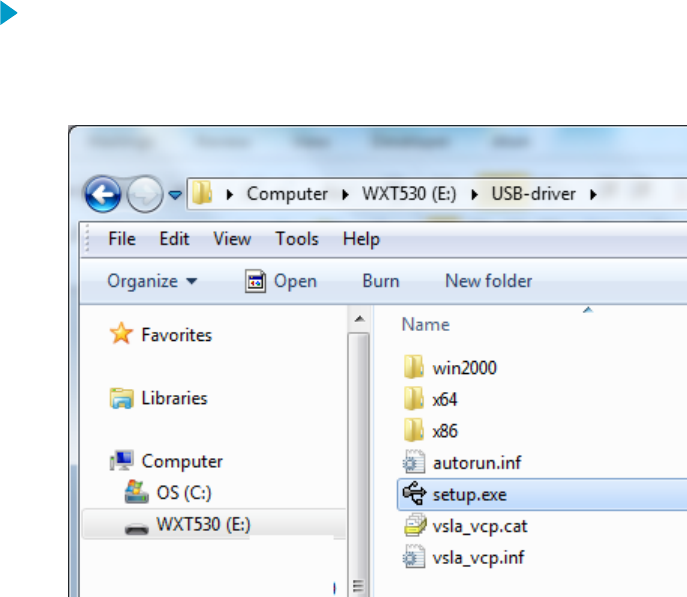Click the vsla_vcp.cat catalog icon
The width and height of the screenshot is (687, 597).
pos(414,525)
